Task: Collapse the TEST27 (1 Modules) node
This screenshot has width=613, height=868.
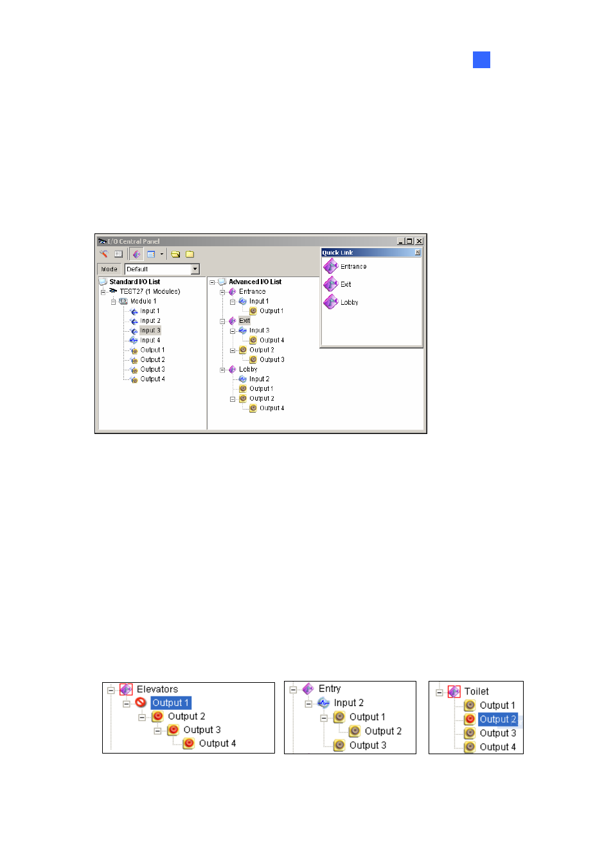Action: point(103,292)
